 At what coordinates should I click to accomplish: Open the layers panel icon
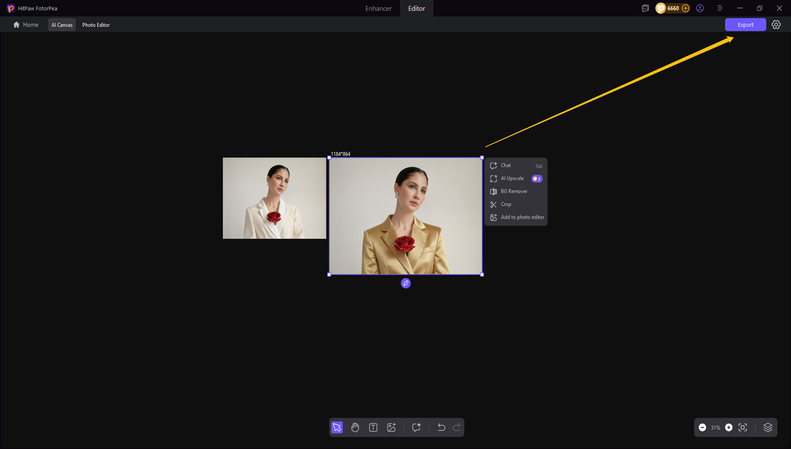coord(768,427)
